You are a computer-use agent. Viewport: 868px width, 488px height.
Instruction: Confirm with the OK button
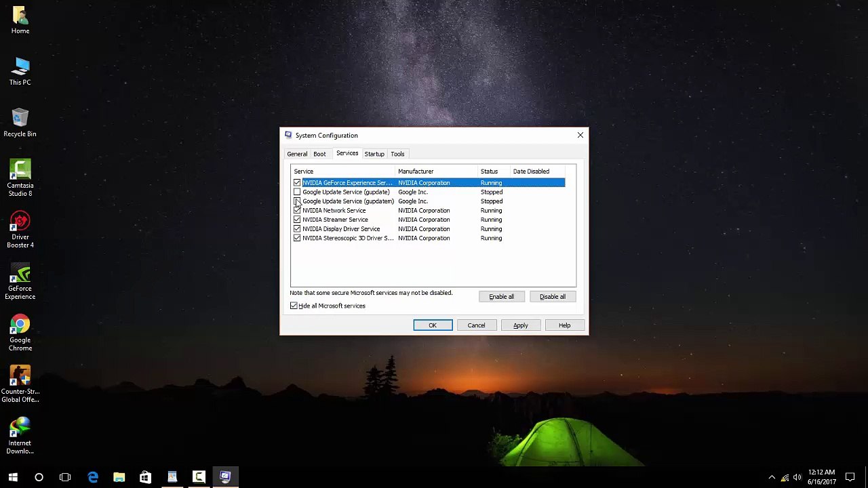[x=433, y=325]
